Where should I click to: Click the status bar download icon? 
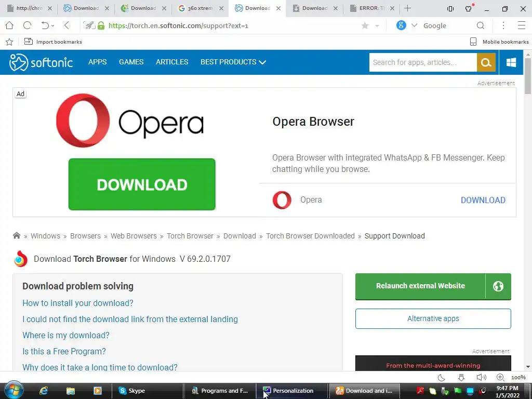[x=461, y=377]
